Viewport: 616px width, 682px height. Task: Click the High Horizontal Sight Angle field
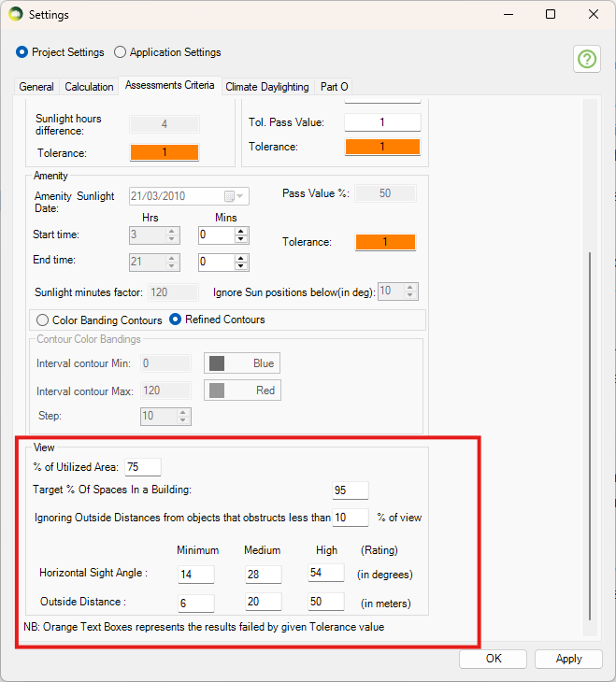click(x=325, y=574)
